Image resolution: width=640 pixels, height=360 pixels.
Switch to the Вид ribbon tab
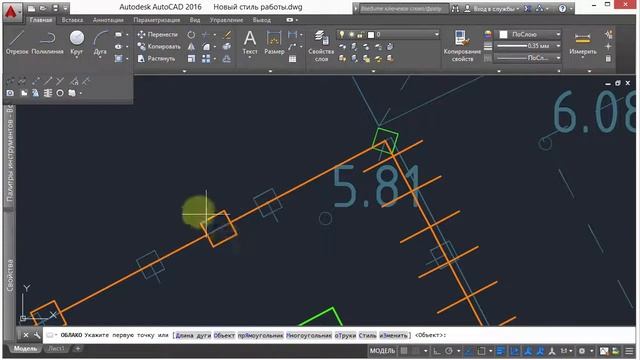(195, 20)
